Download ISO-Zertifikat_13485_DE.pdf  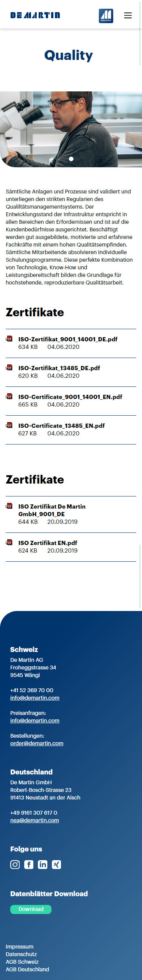coord(59,368)
